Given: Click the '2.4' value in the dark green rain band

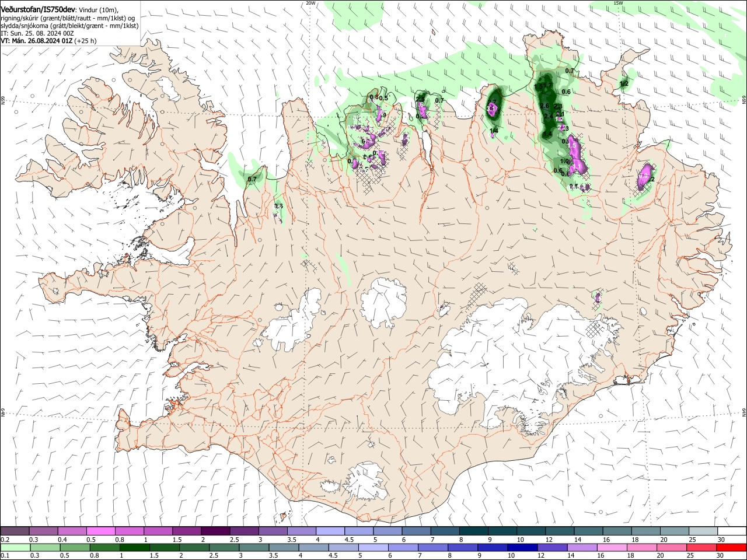Looking at the screenshot, I should 549,116.
